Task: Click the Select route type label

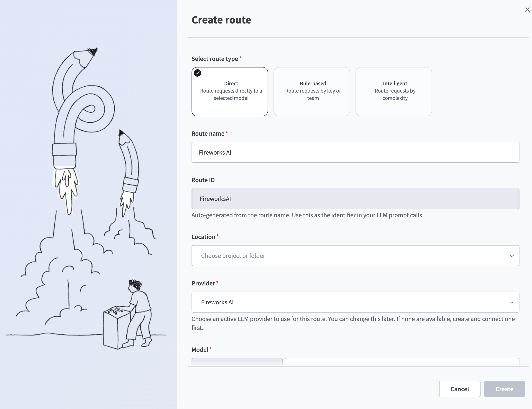Action: pyautogui.click(x=215, y=59)
